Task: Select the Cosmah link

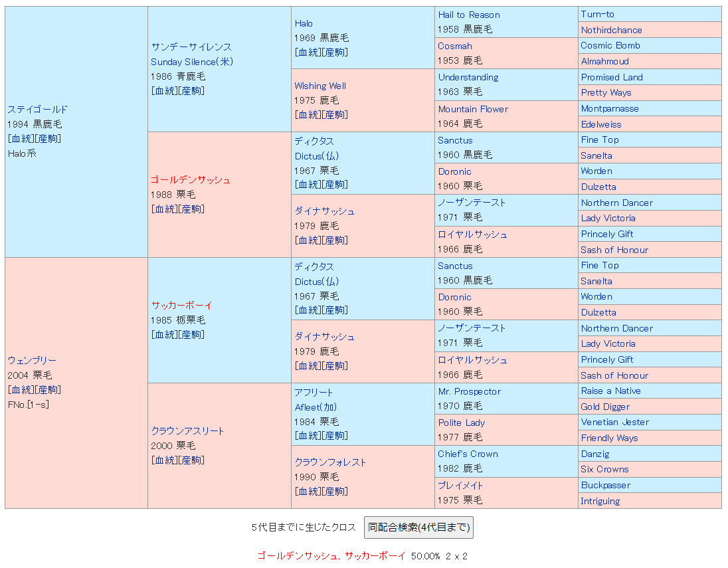Action: (x=455, y=46)
